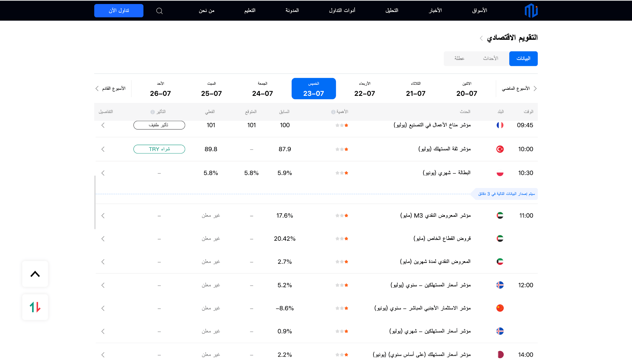This screenshot has height=364, width=632.
Task: Click previous value -8.6%
Action: (x=285, y=308)
